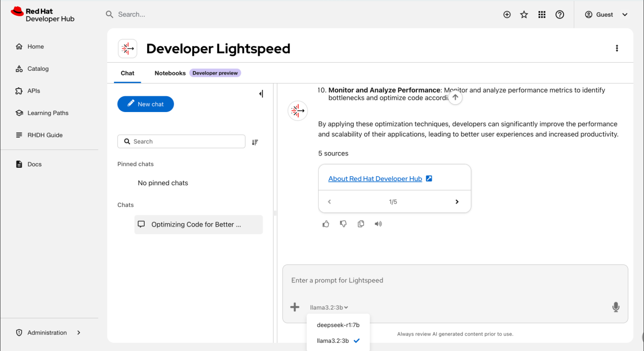This screenshot has width=644, height=351.
Task: Click the Developer preview badge
Action: point(215,73)
